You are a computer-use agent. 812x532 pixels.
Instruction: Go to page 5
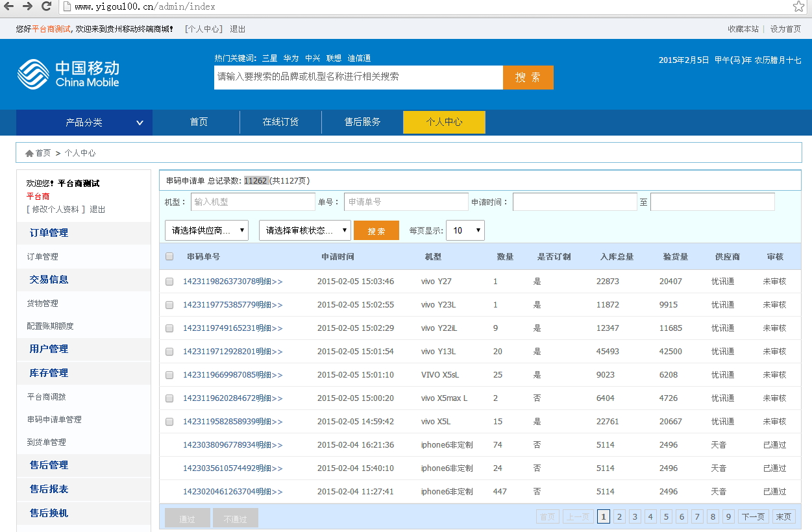point(666,517)
